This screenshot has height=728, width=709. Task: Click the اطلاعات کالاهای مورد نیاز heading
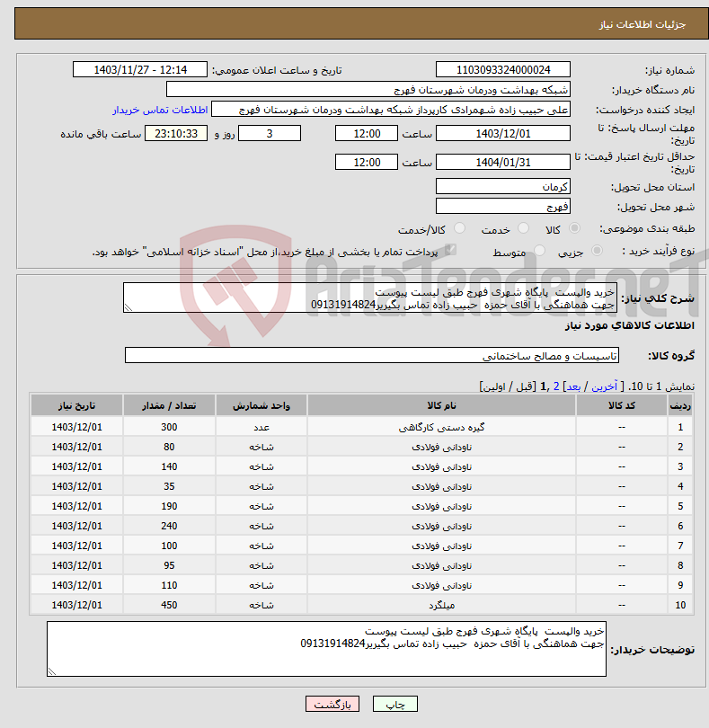point(630,325)
